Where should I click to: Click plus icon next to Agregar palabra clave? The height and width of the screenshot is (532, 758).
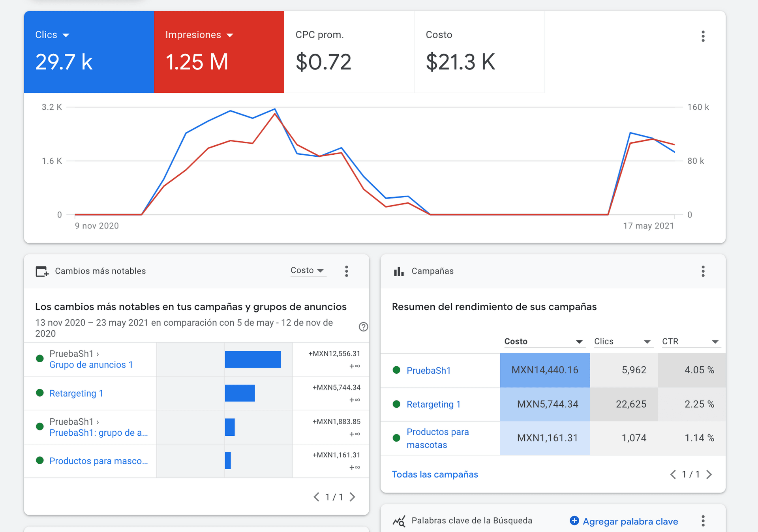click(x=574, y=521)
